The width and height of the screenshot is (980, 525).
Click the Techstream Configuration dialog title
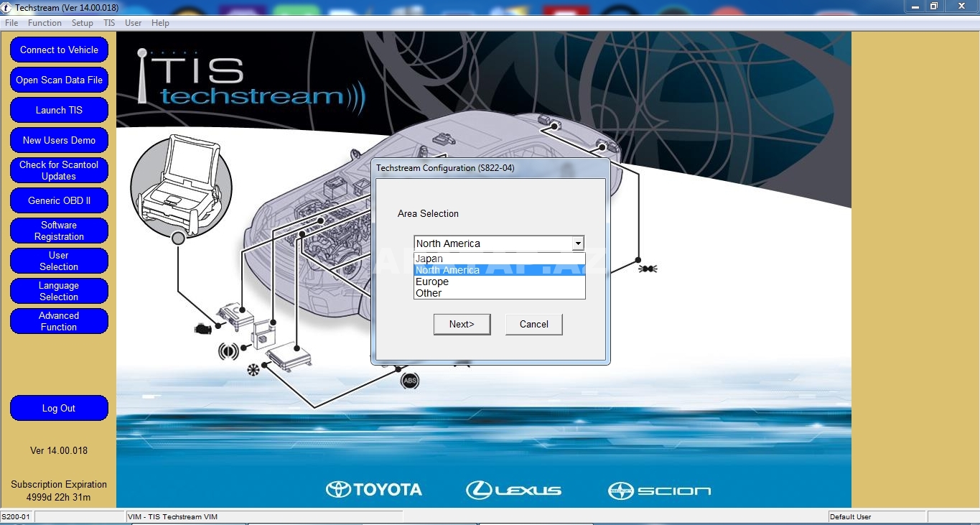pos(445,168)
